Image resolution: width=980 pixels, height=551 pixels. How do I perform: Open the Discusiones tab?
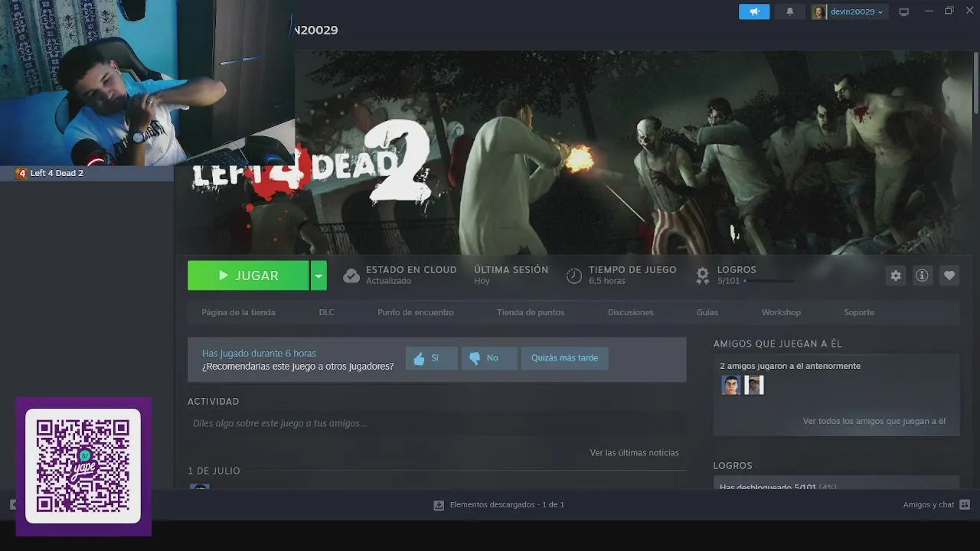click(631, 312)
